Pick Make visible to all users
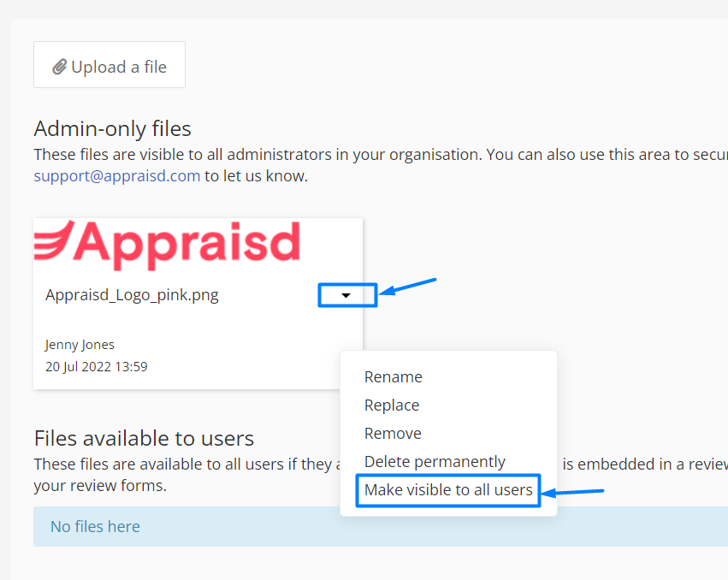728x580 pixels. (448, 490)
